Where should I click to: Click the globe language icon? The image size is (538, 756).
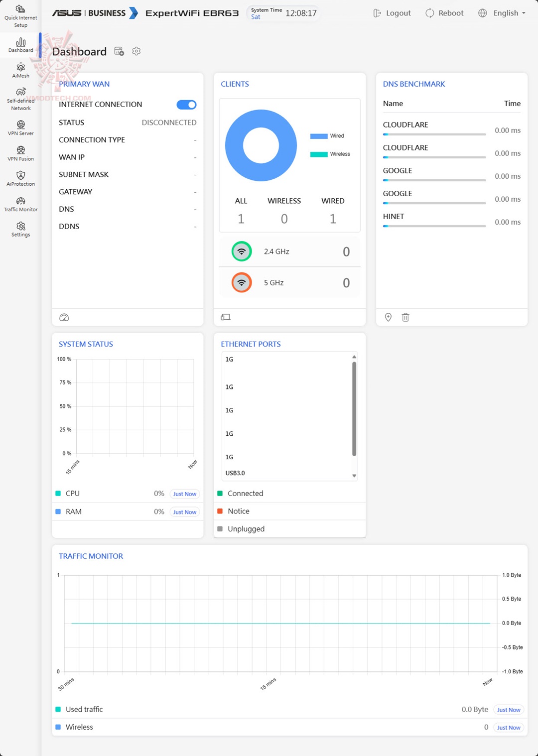(x=483, y=13)
